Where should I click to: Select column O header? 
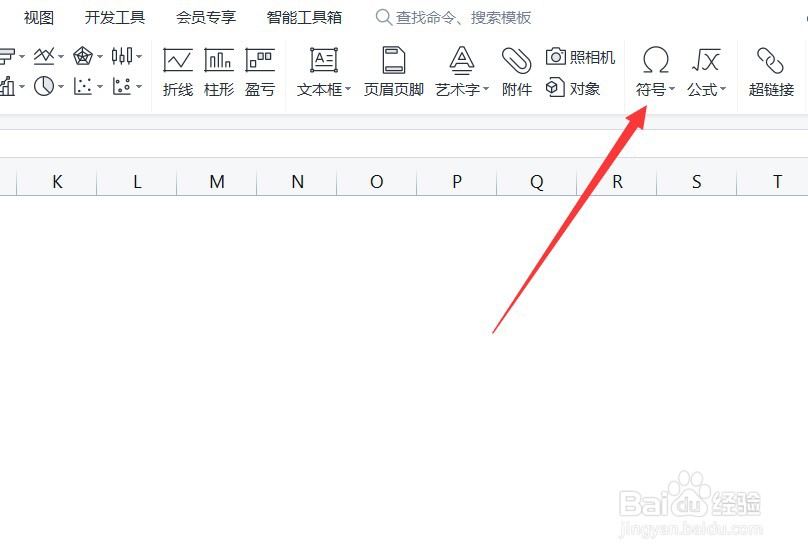[377, 181]
